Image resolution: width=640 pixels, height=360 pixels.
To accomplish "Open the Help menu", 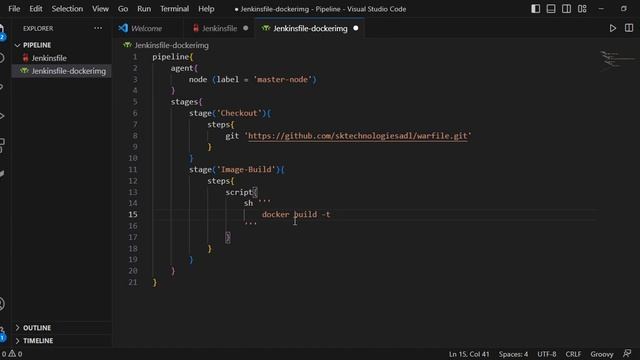I will pyautogui.click(x=206, y=9).
